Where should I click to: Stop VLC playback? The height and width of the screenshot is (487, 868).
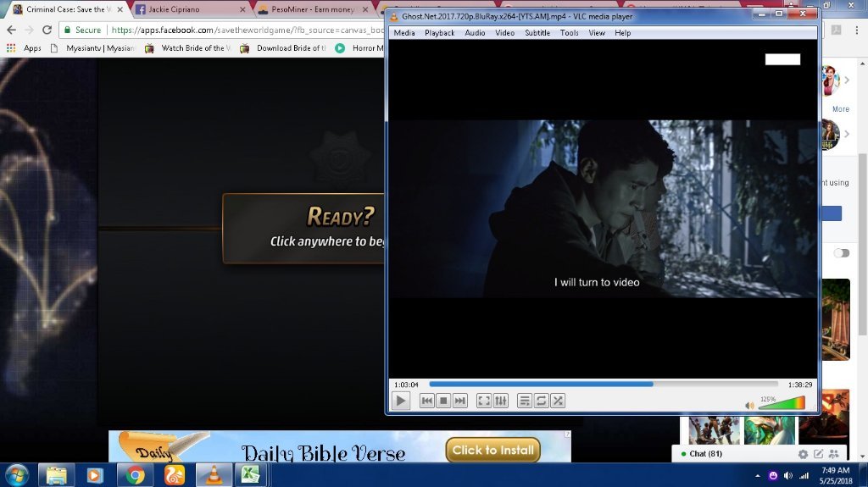[443, 401]
